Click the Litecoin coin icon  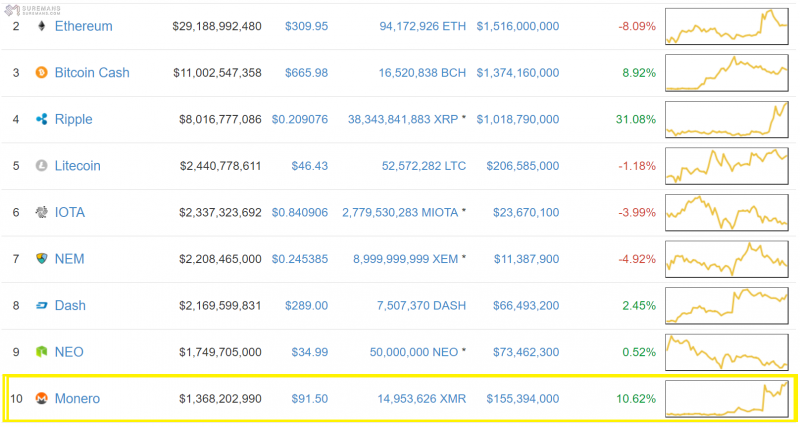coord(41,166)
